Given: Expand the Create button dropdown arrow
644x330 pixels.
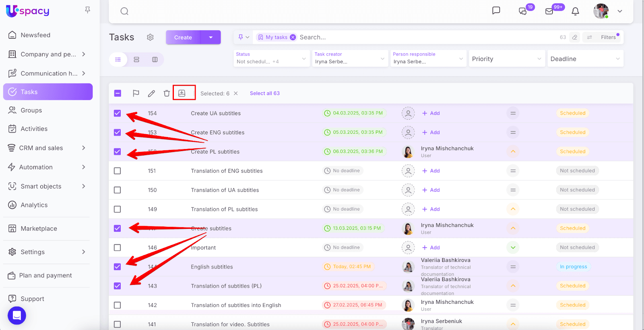Looking at the screenshot, I should pos(211,37).
